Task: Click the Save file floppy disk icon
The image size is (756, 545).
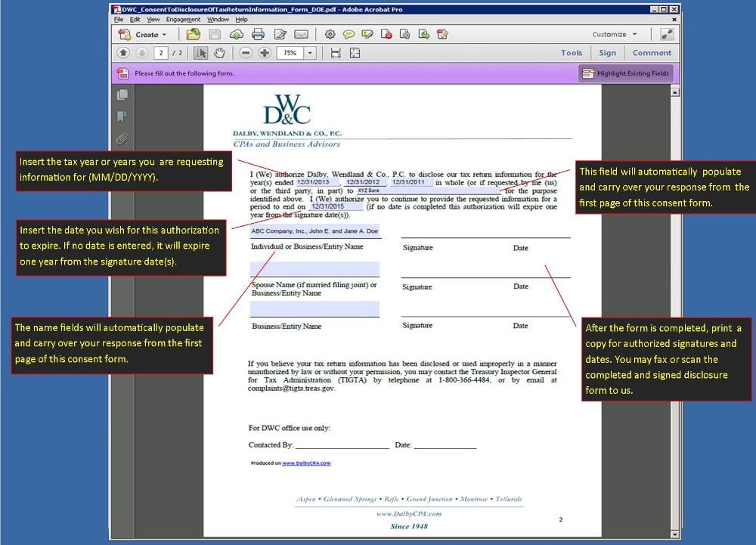Action: [x=215, y=34]
